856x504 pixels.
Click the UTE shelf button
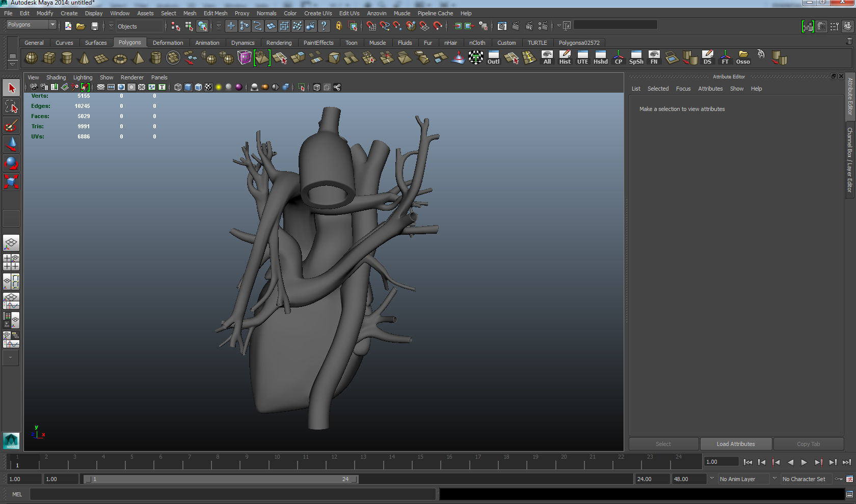[582, 58]
